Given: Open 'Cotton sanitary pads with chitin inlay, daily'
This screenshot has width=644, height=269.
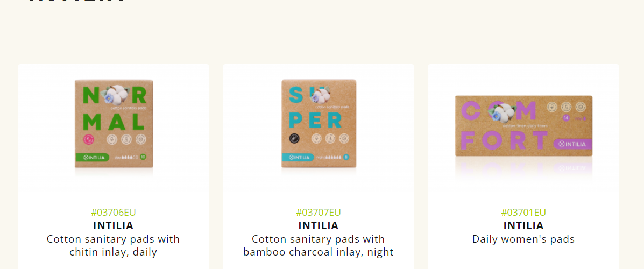Looking at the screenshot, I should click(114, 245).
